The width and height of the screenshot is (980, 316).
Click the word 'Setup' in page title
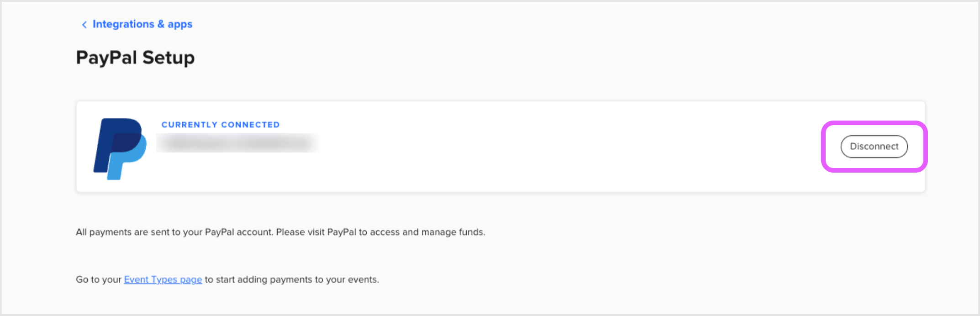tap(169, 58)
